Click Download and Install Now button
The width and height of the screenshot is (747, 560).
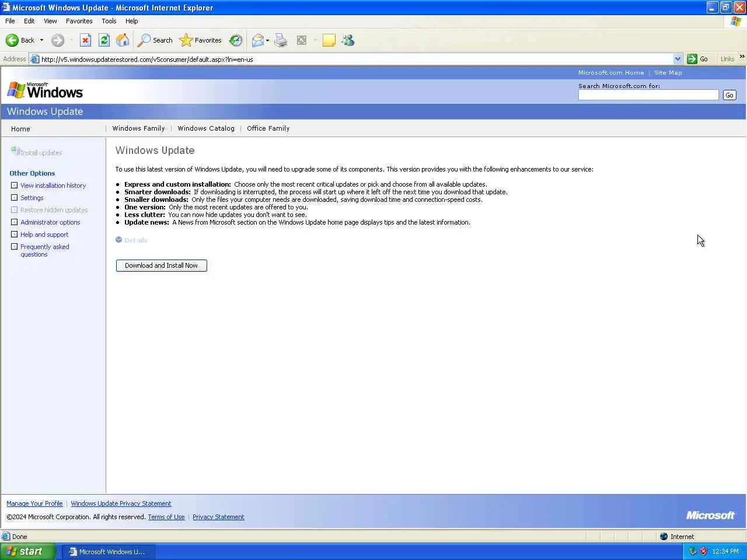(162, 265)
